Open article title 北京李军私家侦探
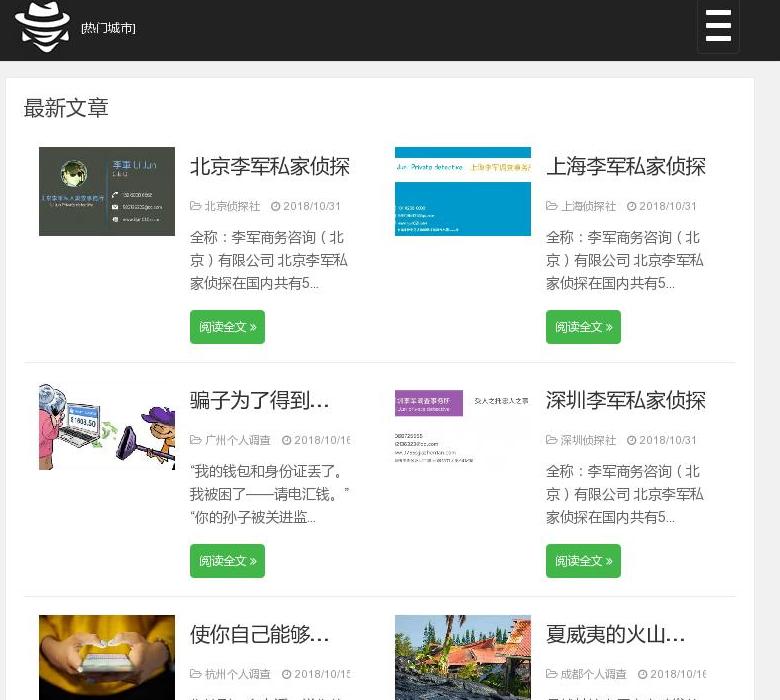Screen dimensions: 780x700 pyautogui.click(x=270, y=167)
